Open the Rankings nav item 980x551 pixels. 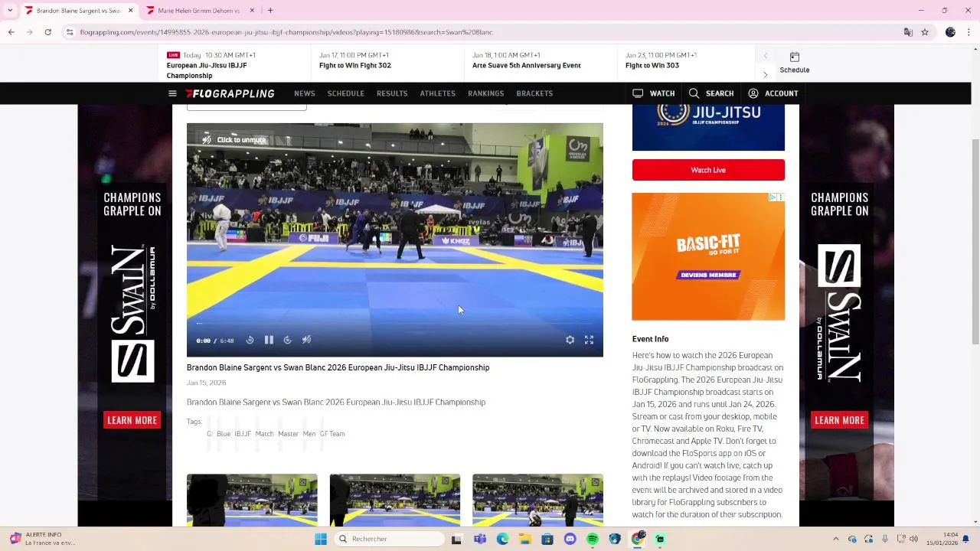click(x=486, y=93)
